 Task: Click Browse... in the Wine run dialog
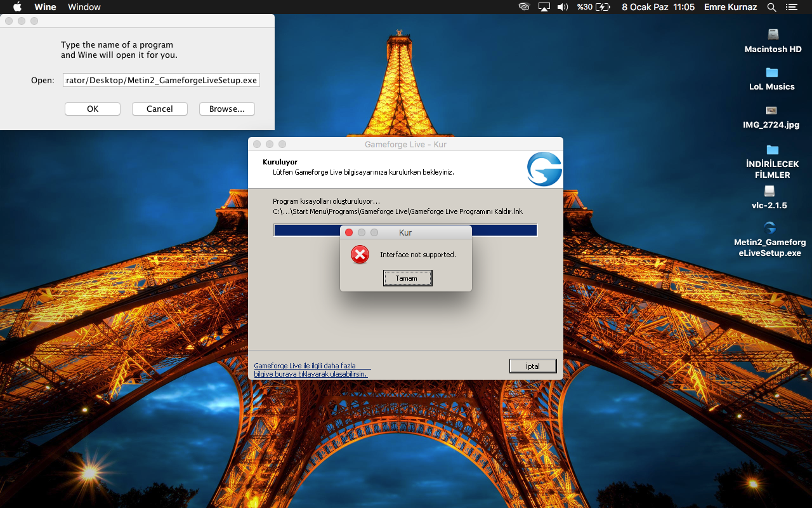pos(227,109)
